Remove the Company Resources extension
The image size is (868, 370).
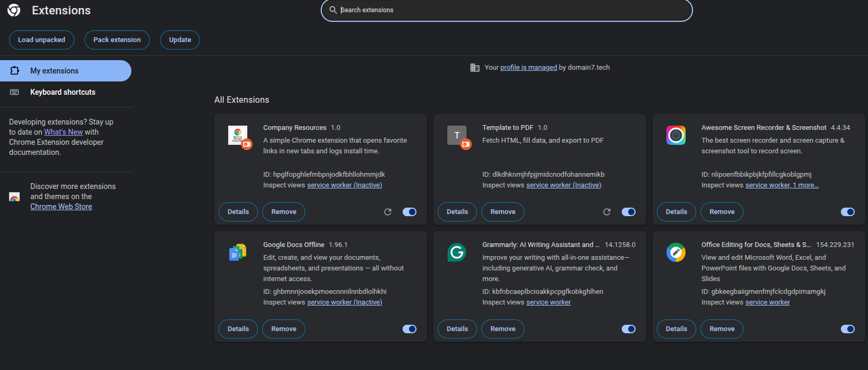pos(283,212)
